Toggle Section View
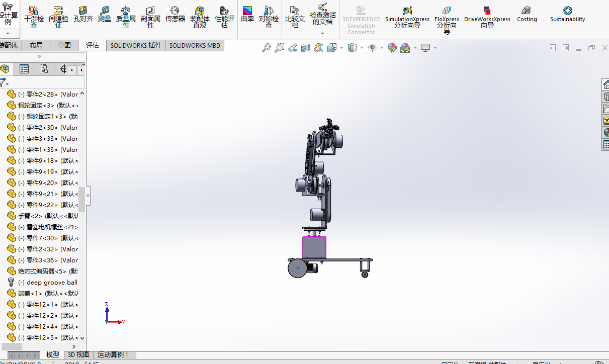 point(306,48)
